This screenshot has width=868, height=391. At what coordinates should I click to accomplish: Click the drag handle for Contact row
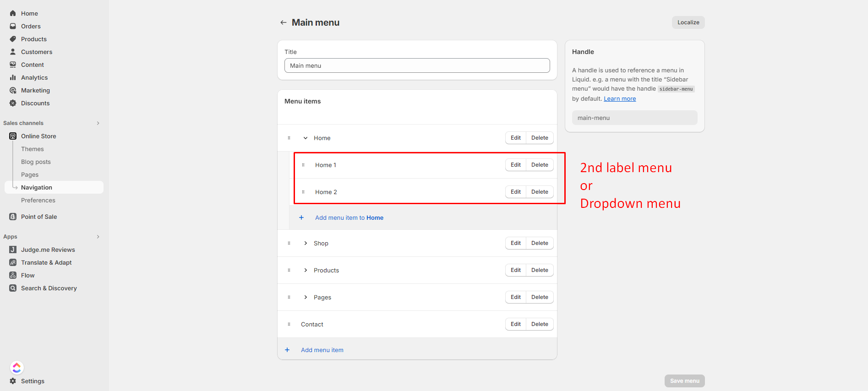coord(289,324)
